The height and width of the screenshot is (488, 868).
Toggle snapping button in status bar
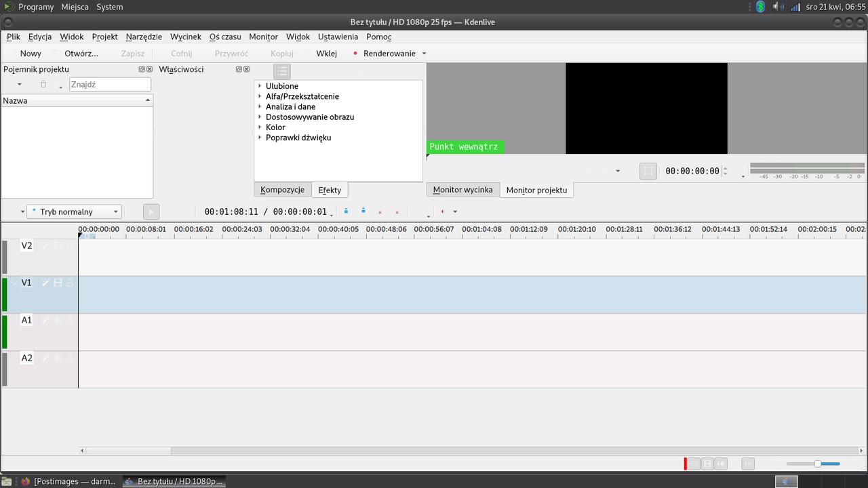[x=747, y=464]
